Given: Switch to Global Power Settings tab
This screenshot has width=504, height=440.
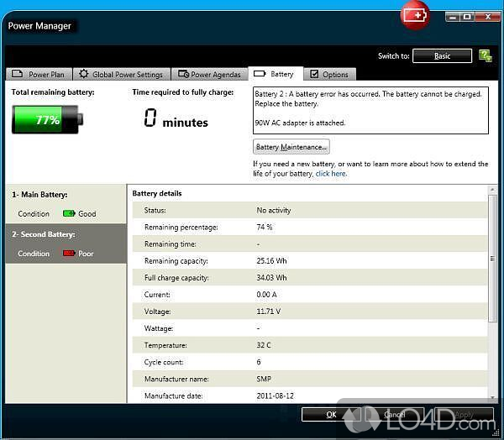Looking at the screenshot, I should tap(122, 74).
